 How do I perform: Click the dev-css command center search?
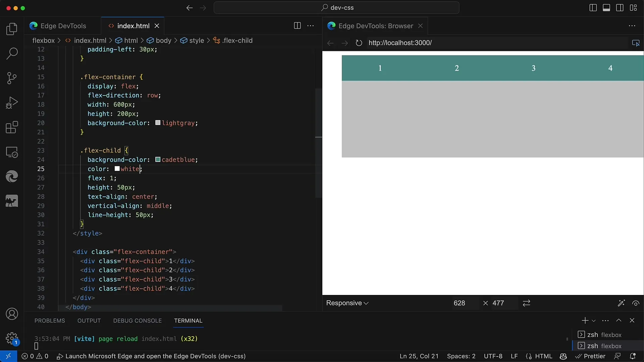tap(336, 8)
